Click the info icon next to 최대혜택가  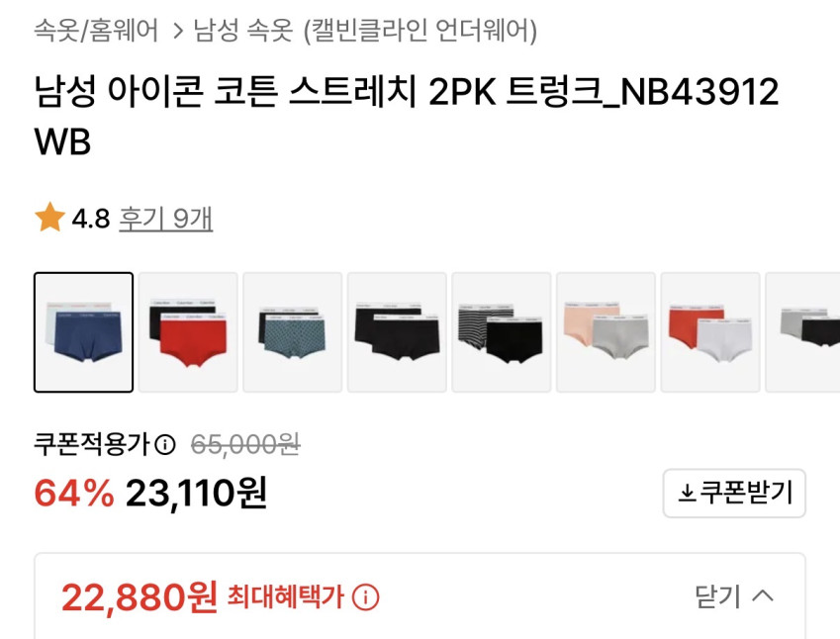[x=365, y=596]
